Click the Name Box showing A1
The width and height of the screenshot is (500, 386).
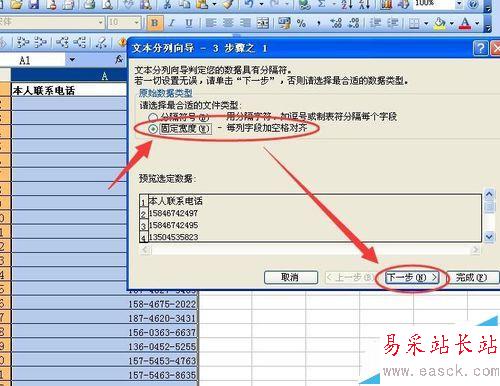coord(32,60)
